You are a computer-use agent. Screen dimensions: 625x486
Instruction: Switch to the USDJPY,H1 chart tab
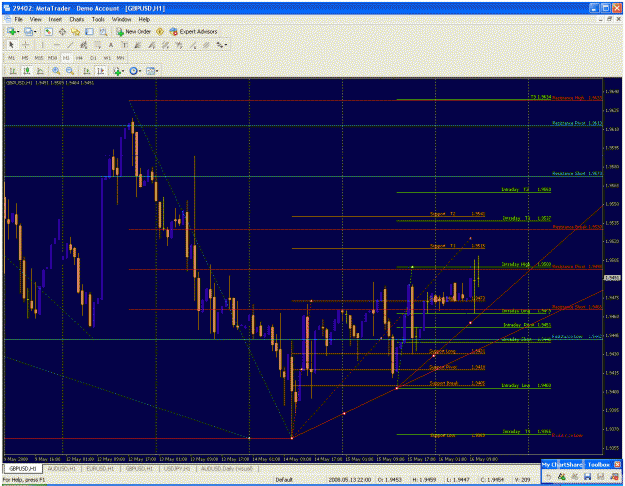tap(178, 469)
